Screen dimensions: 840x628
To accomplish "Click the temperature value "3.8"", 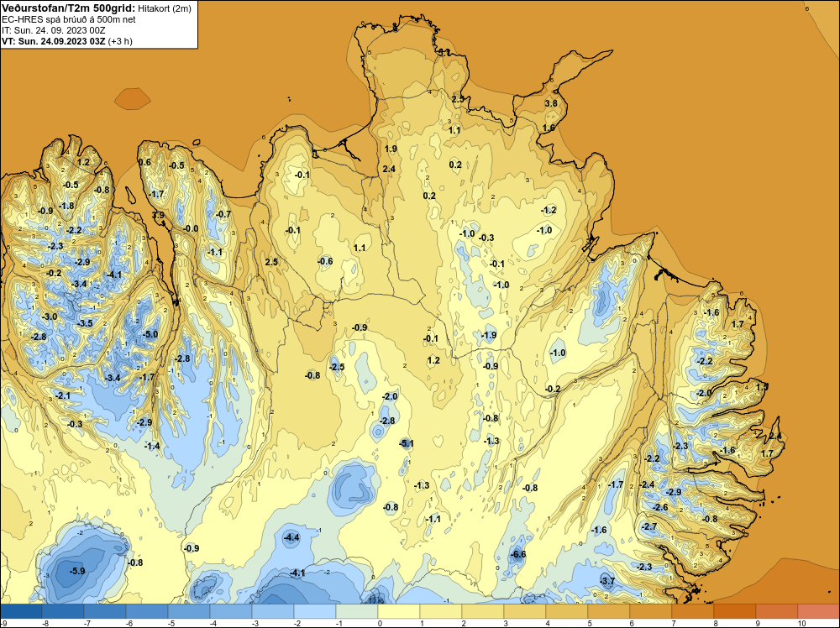I will 551,103.
